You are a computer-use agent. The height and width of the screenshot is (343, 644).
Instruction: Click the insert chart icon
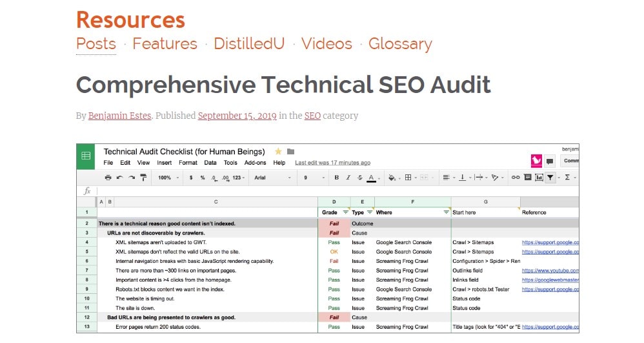(538, 178)
